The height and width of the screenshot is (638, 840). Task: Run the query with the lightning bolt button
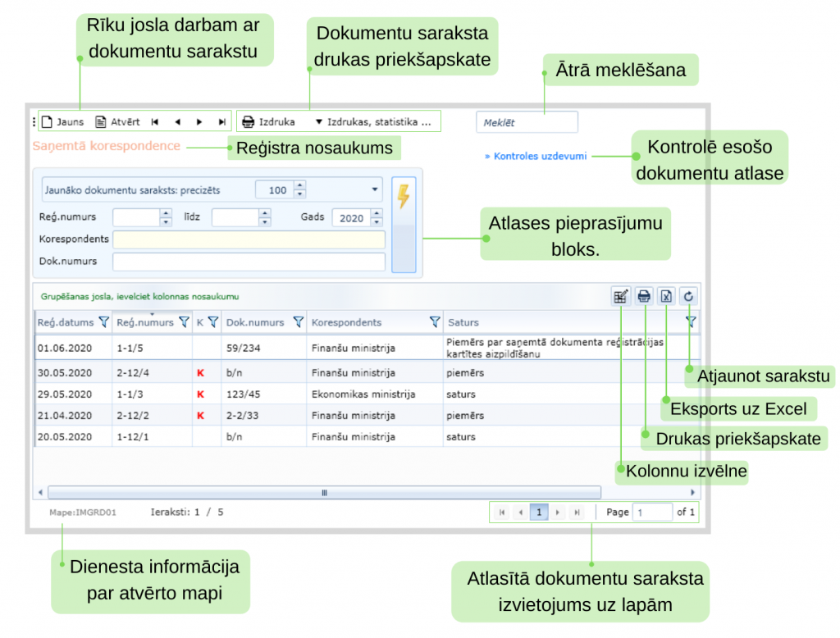click(x=404, y=197)
